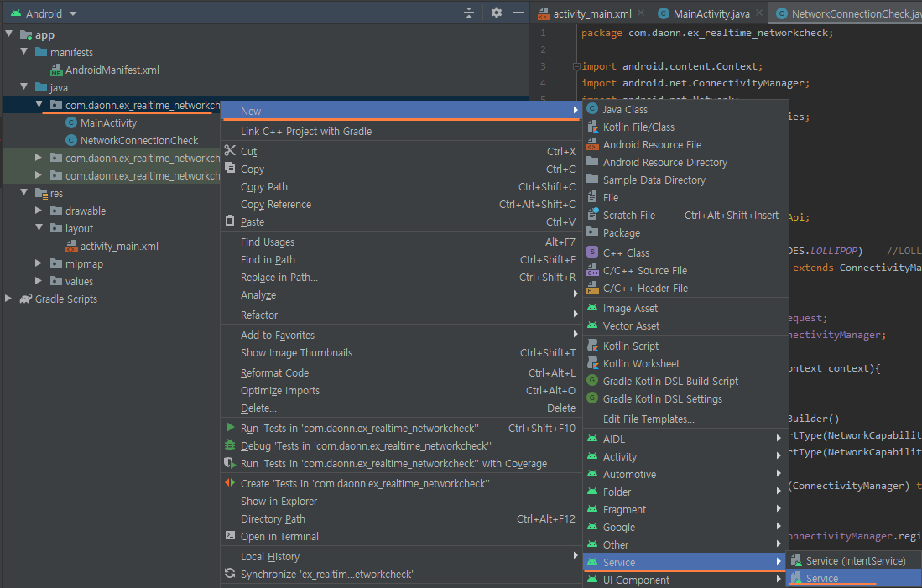Screen dimensions: 922x588
Task: Open the Local History submenu
Action: coord(401,556)
